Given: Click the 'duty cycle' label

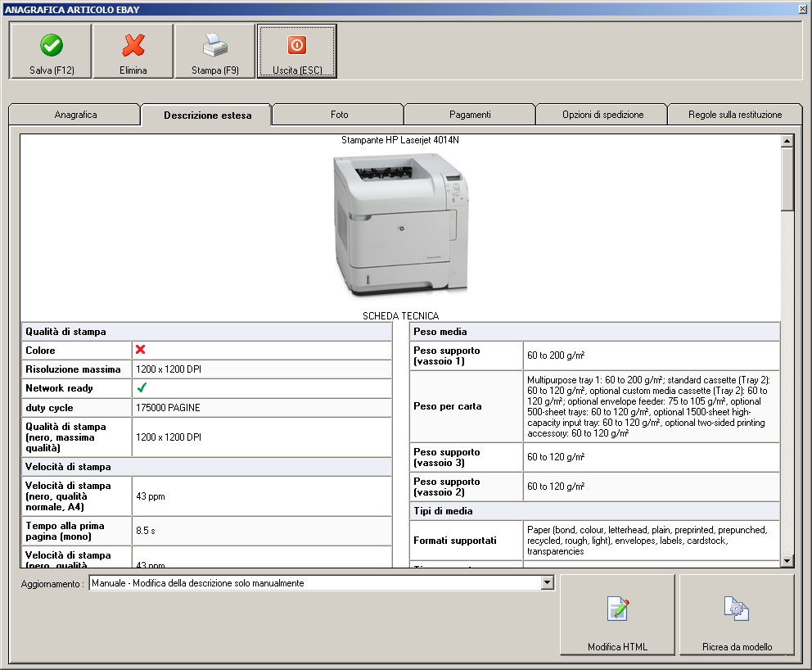Looking at the screenshot, I should [x=49, y=408].
